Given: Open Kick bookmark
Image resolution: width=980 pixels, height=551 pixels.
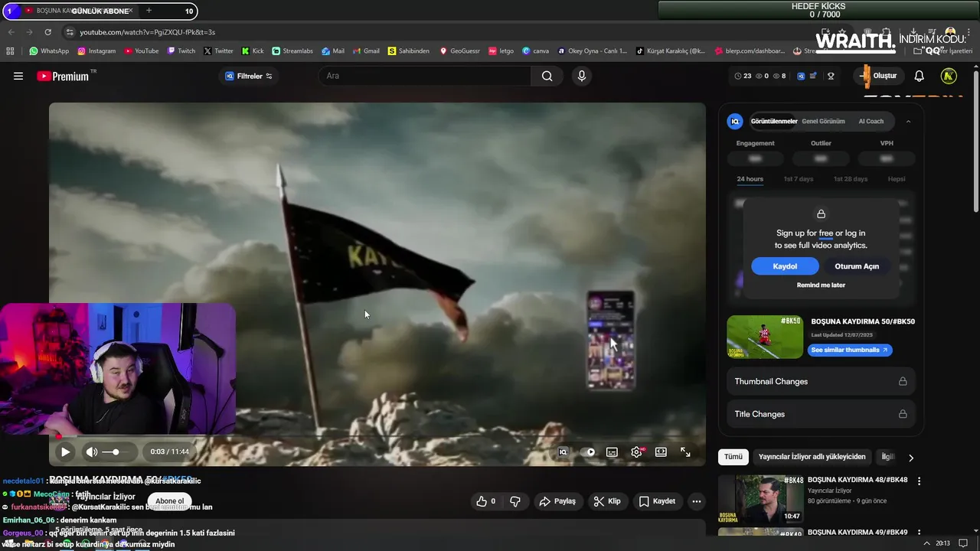Looking at the screenshot, I should [253, 51].
